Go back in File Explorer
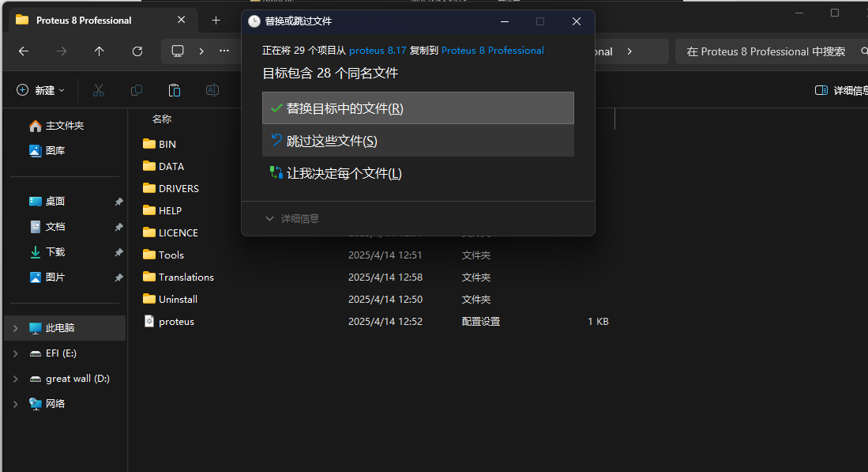 [23, 51]
